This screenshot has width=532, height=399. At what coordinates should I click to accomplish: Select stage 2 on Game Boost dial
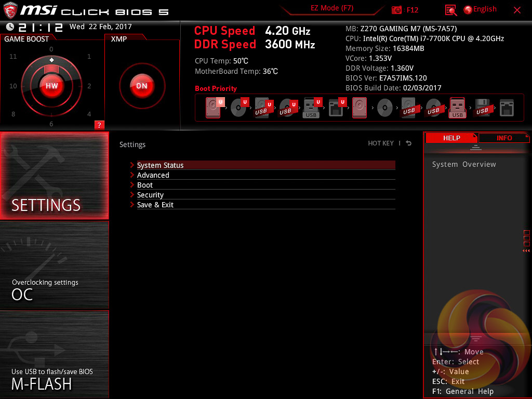(x=89, y=86)
